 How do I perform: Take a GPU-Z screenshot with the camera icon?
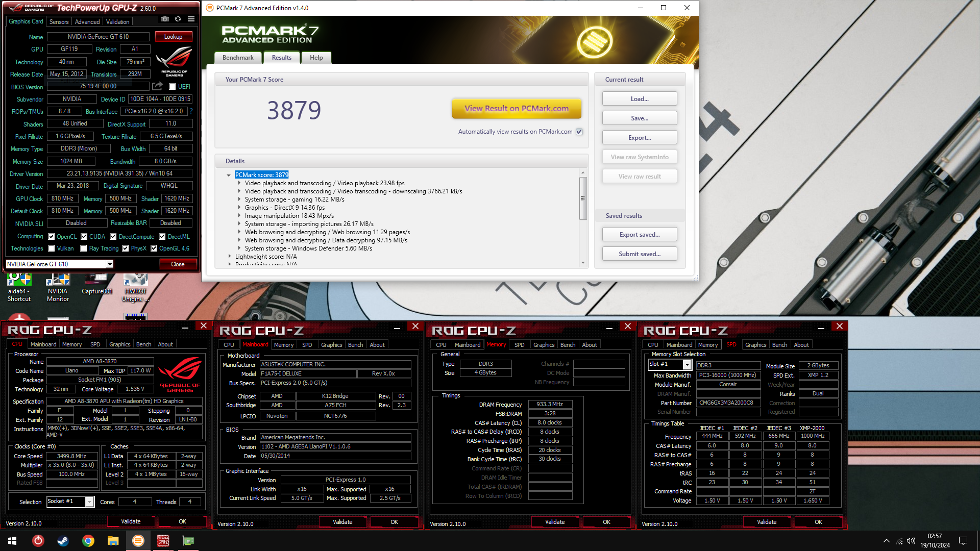click(165, 19)
